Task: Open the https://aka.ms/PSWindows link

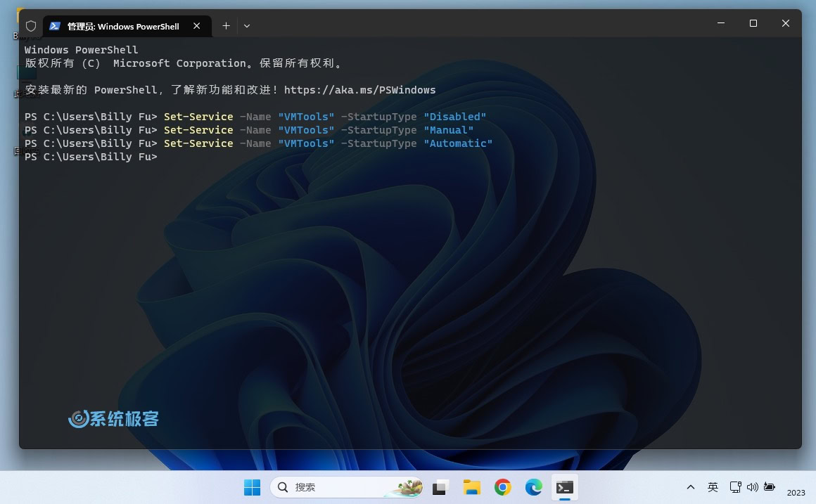Action: point(359,90)
